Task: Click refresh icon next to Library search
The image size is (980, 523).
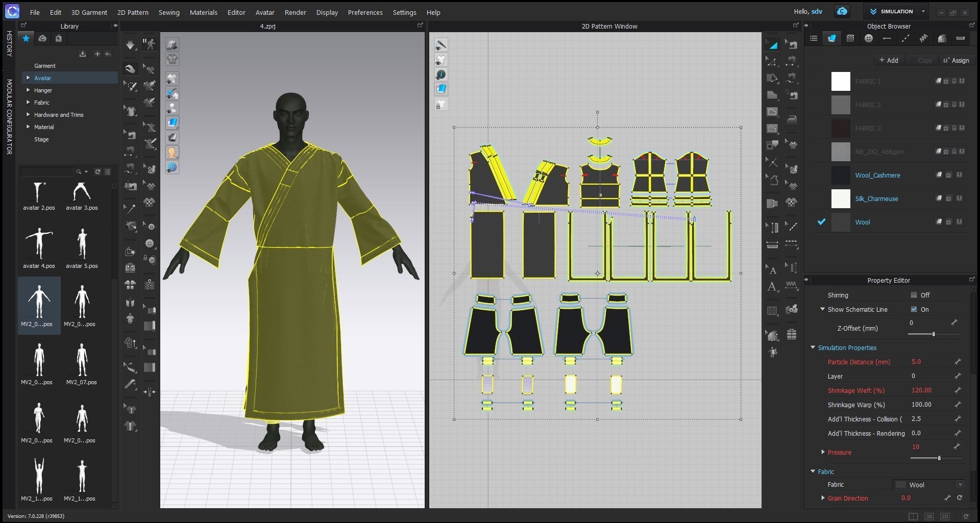Action: tap(97, 171)
